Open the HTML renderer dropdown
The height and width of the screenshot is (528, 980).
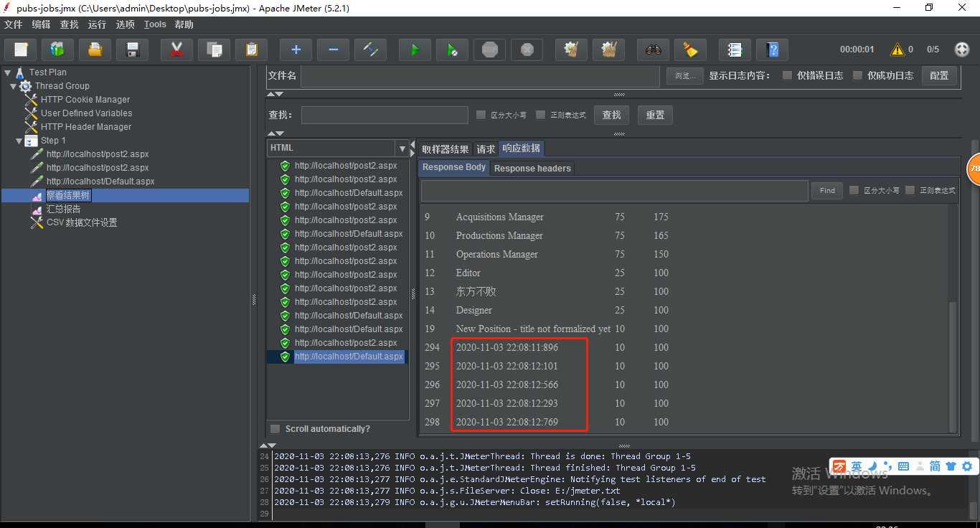[x=402, y=148]
